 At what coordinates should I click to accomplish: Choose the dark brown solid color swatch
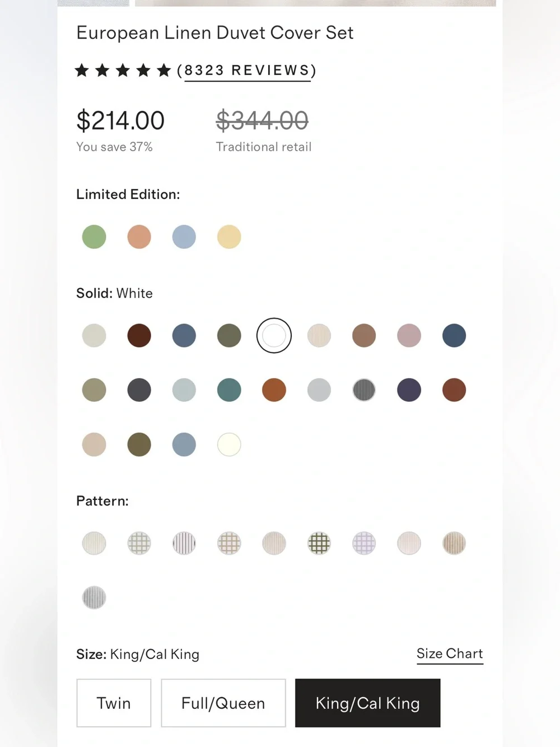tap(139, 336)
